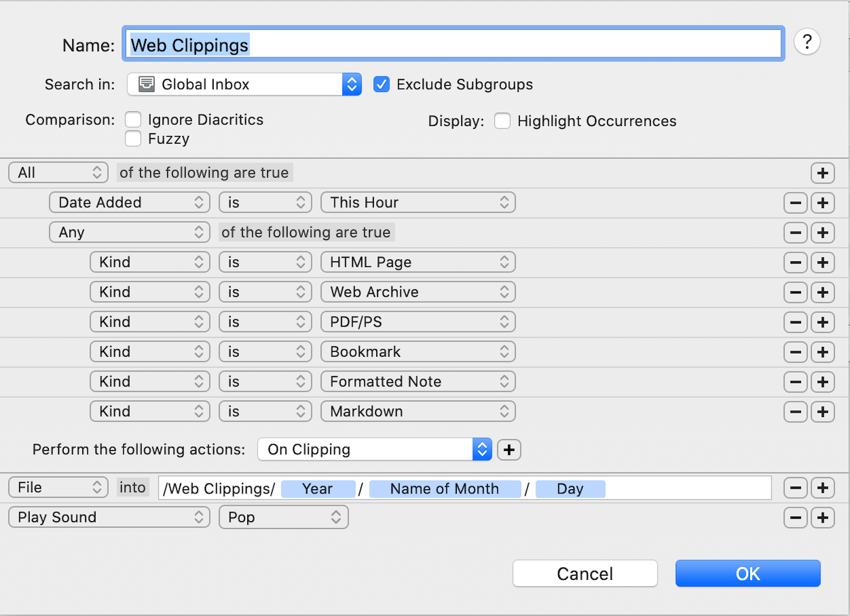
Task: Remove the Date Added condition row
Action: pos(795,203)
